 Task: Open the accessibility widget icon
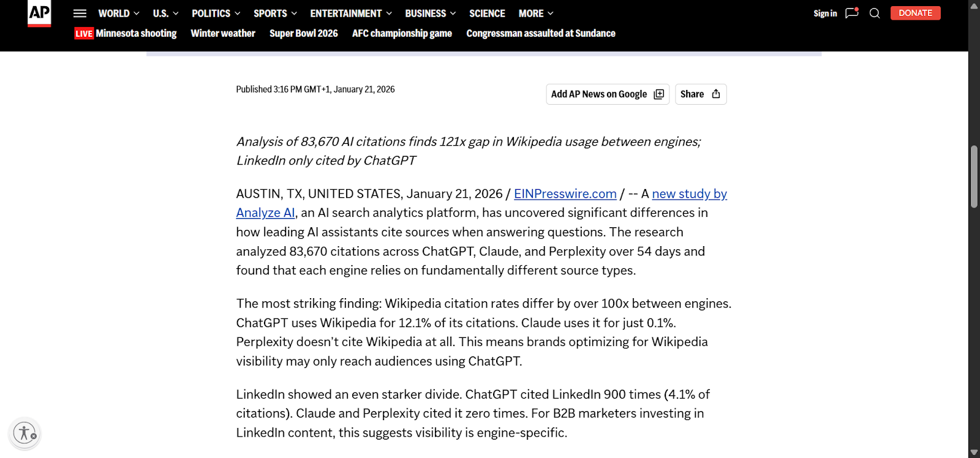tap(25, 433)
